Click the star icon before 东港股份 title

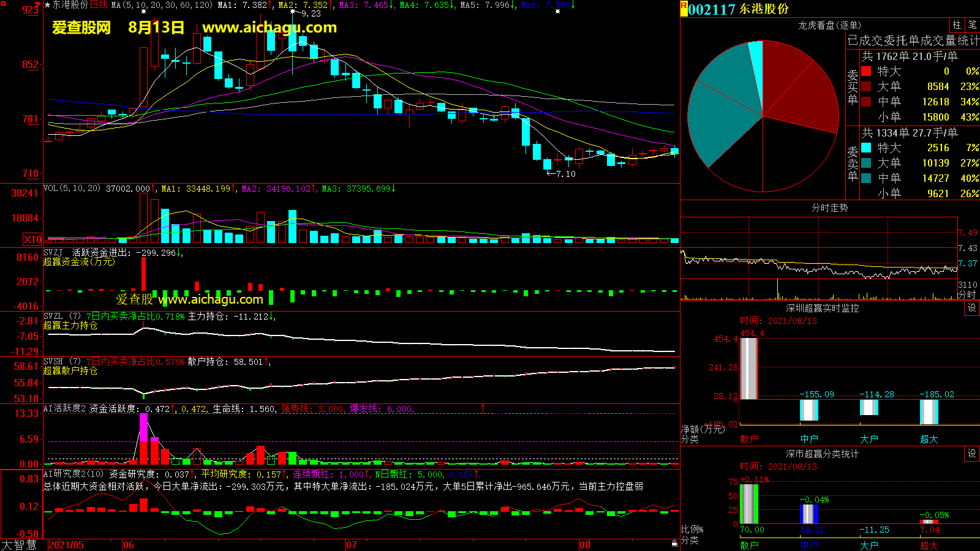click(47, 5)
